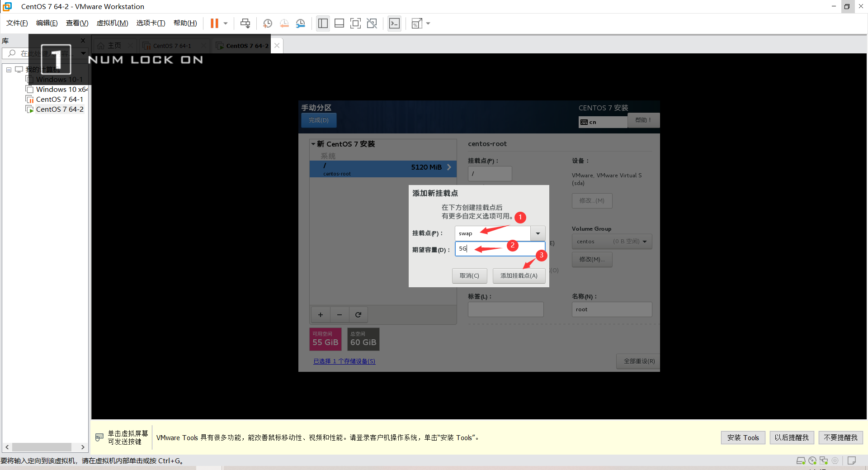Screen dimensions: 868x470
Task: Click the 以后提醒我 button
Action: point(792,438)
